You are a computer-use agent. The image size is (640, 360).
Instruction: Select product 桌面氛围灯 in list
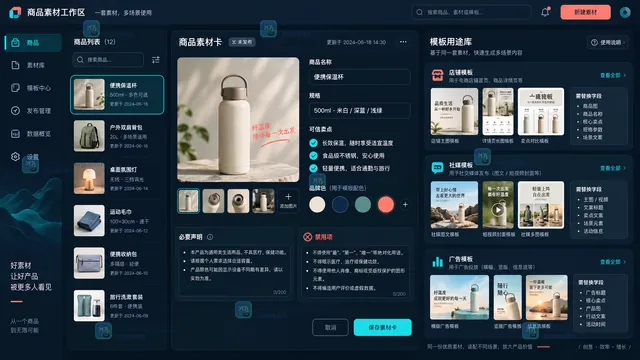tap(117, 179)
